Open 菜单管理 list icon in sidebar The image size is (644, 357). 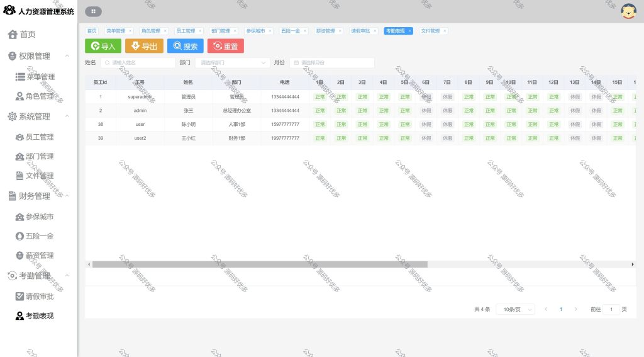point(19,77)
